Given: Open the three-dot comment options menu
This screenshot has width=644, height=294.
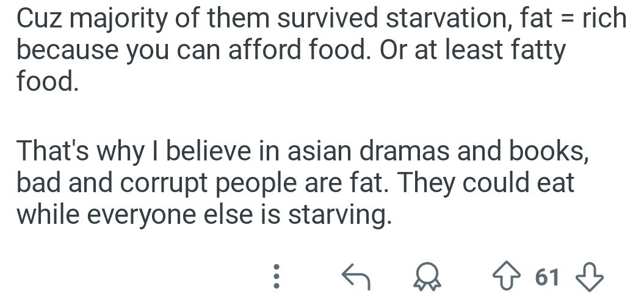Looking at the screenshot, I should [x=276, y=276].
